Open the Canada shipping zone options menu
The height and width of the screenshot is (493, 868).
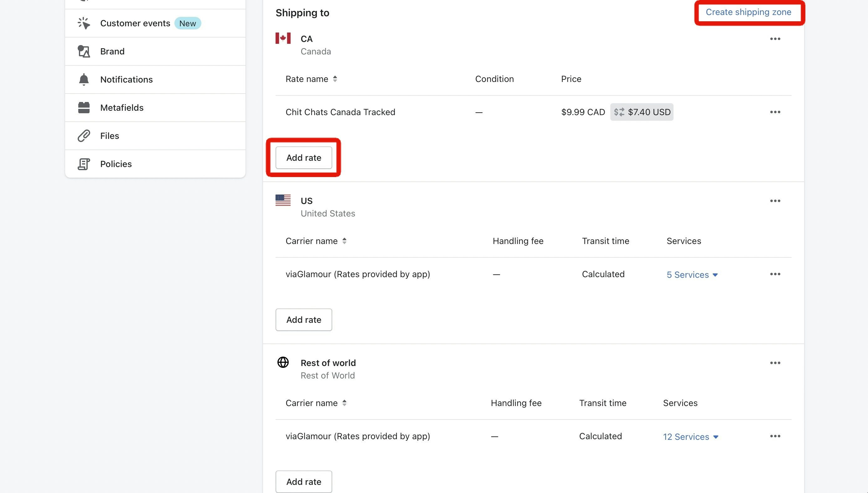[775, 39]
